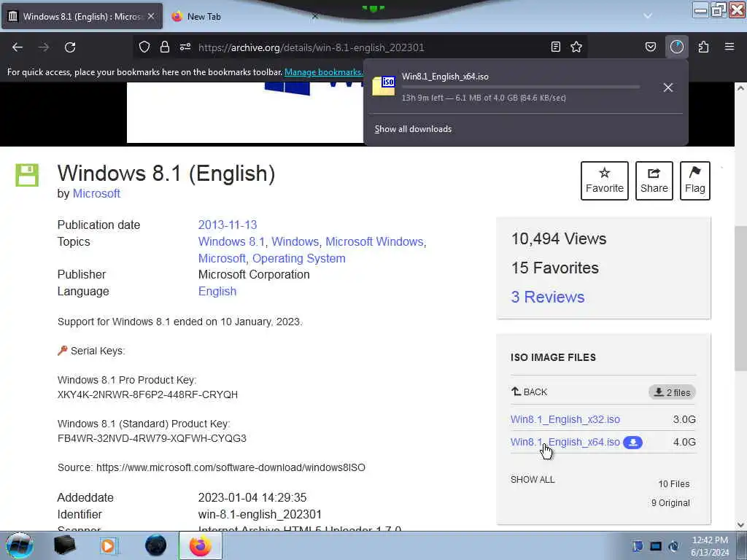This screenshot has height=560, width=747.
Task: Click the green floppy disk software icon
Action: click(x=27, y=175)
